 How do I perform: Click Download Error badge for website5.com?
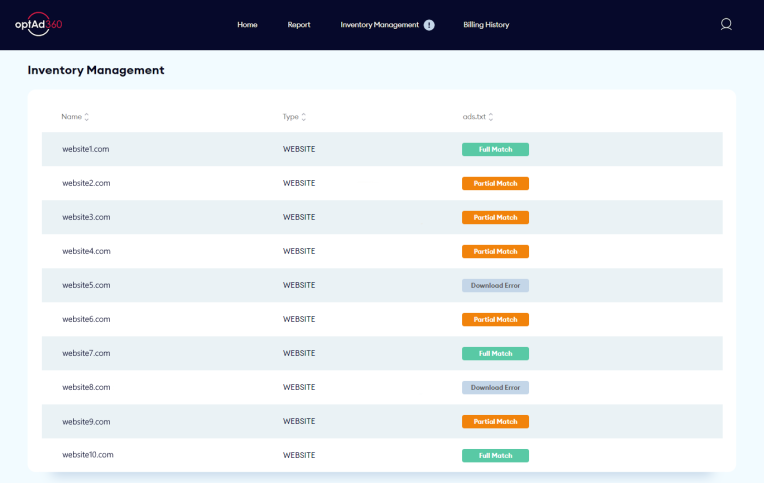point(495,285)
